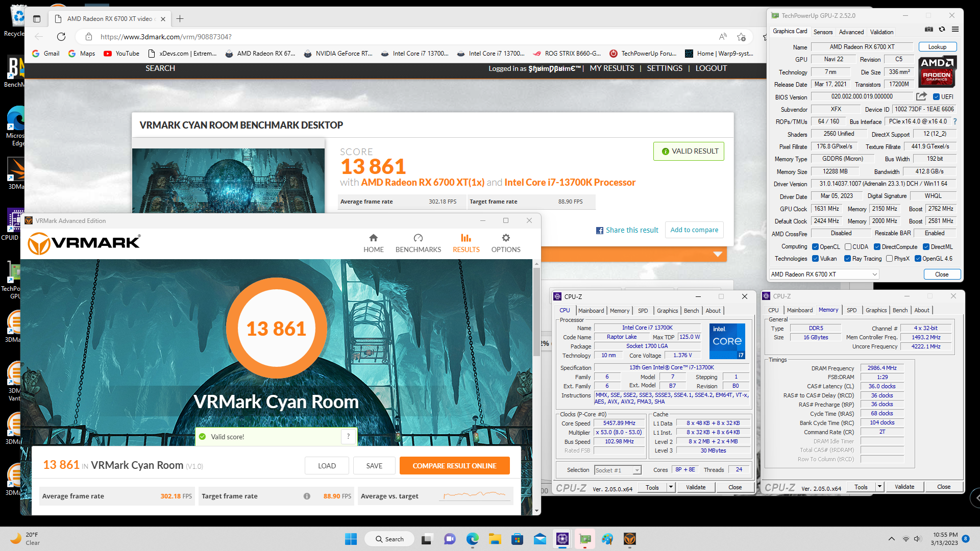Open VRMark BENCHMARKS gauge icon

tap(418, 238)
